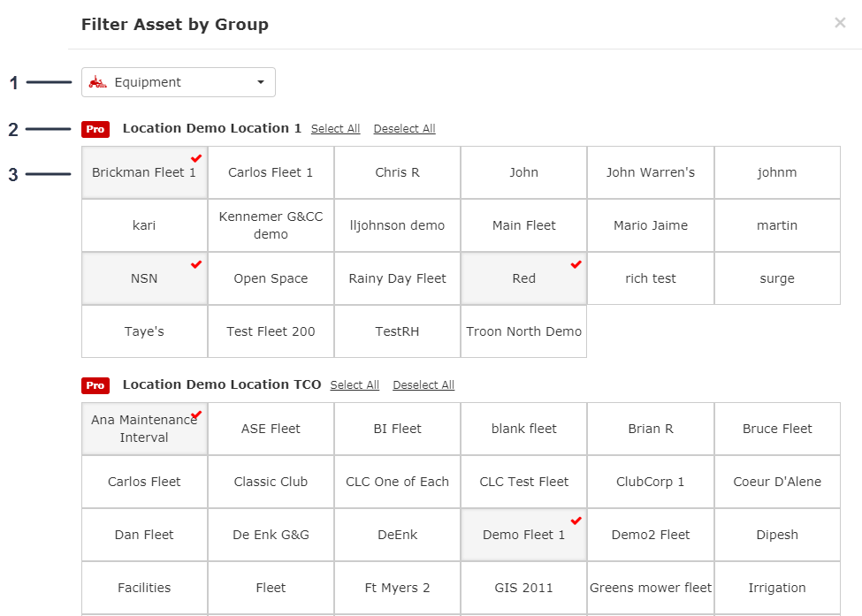This screenshot has height=616, width=862.
Task: Uncheck the NSN fleet tile
Action: [145, 278]
